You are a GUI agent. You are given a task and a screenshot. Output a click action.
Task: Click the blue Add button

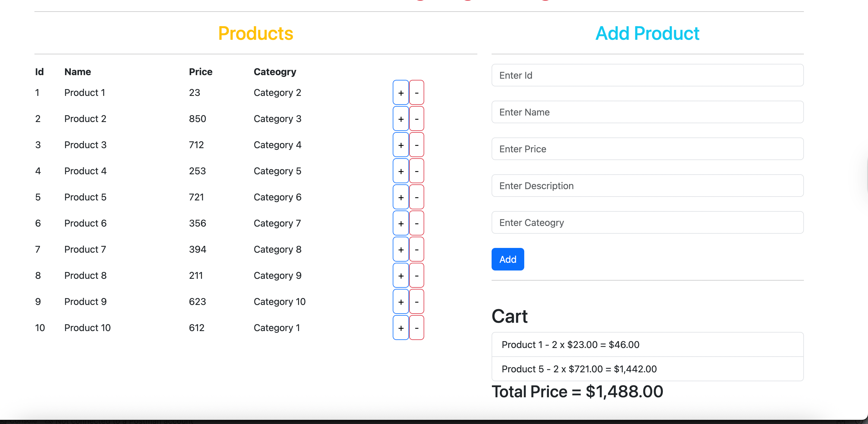click(507, 259)
